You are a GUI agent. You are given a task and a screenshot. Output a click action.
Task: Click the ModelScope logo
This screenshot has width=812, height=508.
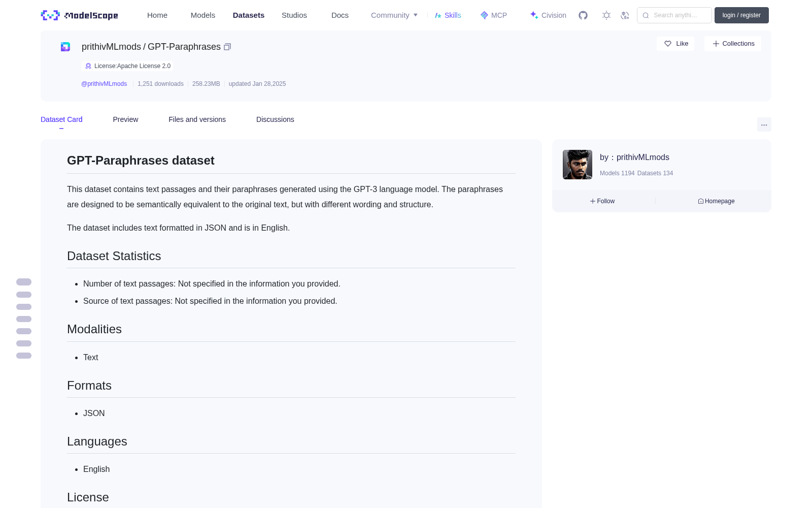coord(79,15)
